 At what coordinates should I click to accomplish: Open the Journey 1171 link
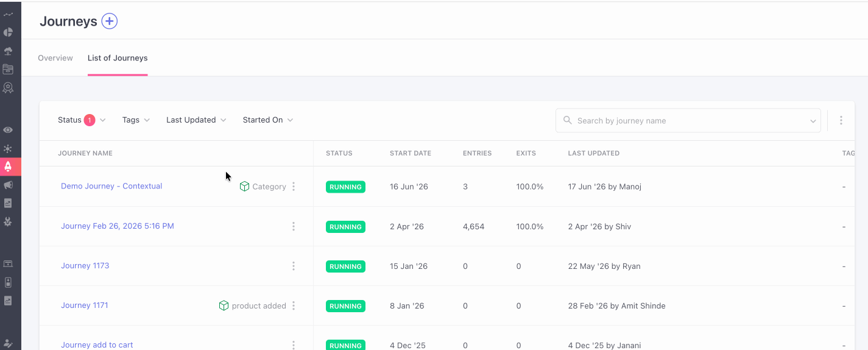[85, 305]
